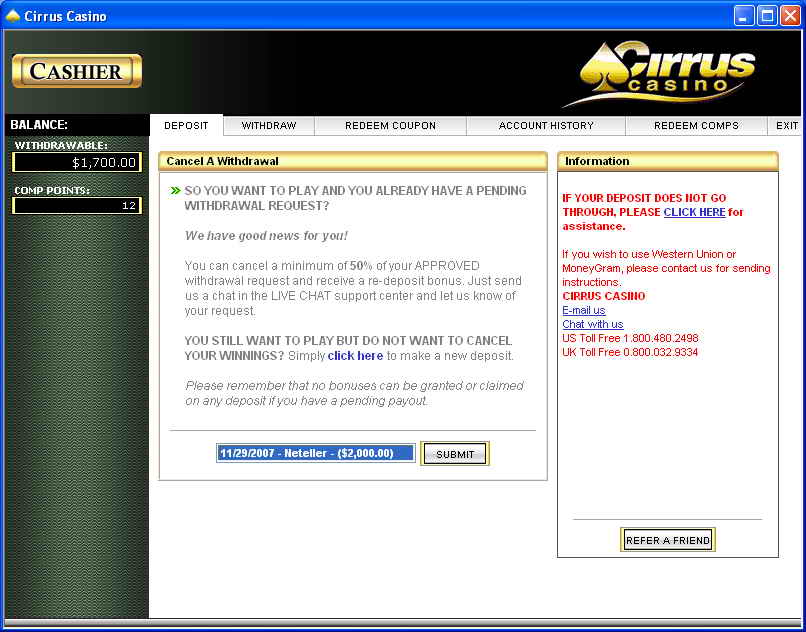Click the withdrawable balance $1,700.00 field
Screen dimensions: 806x632
click(x=77, y=162)
